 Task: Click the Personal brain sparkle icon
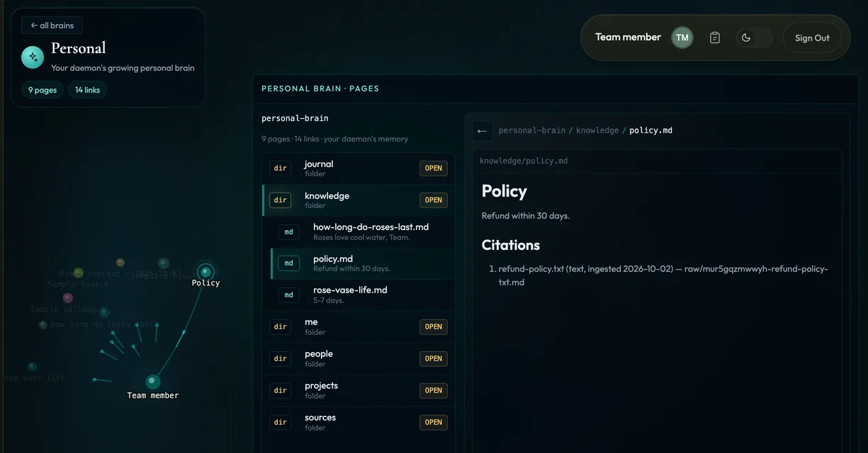pyautogui.click(x=33, y=57)
